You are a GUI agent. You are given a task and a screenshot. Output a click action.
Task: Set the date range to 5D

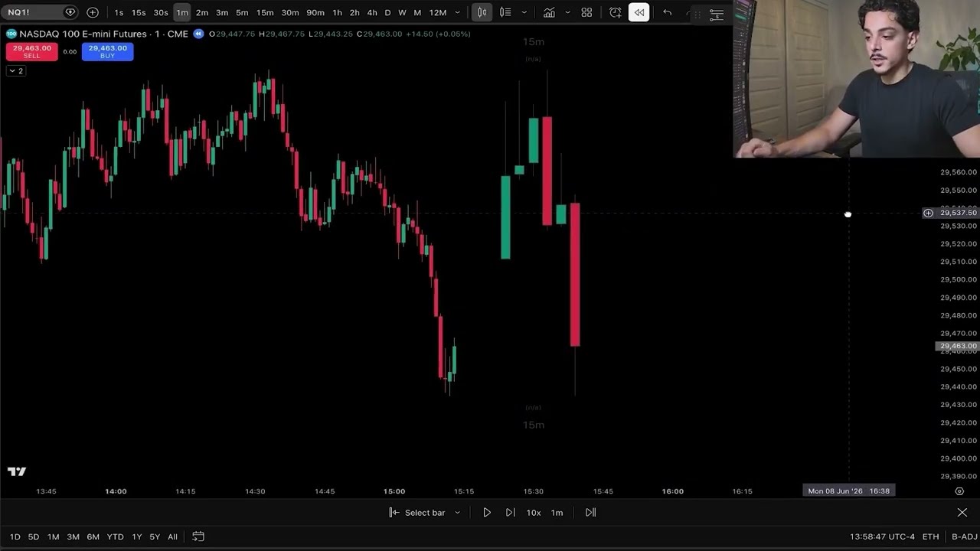(34, 537)
